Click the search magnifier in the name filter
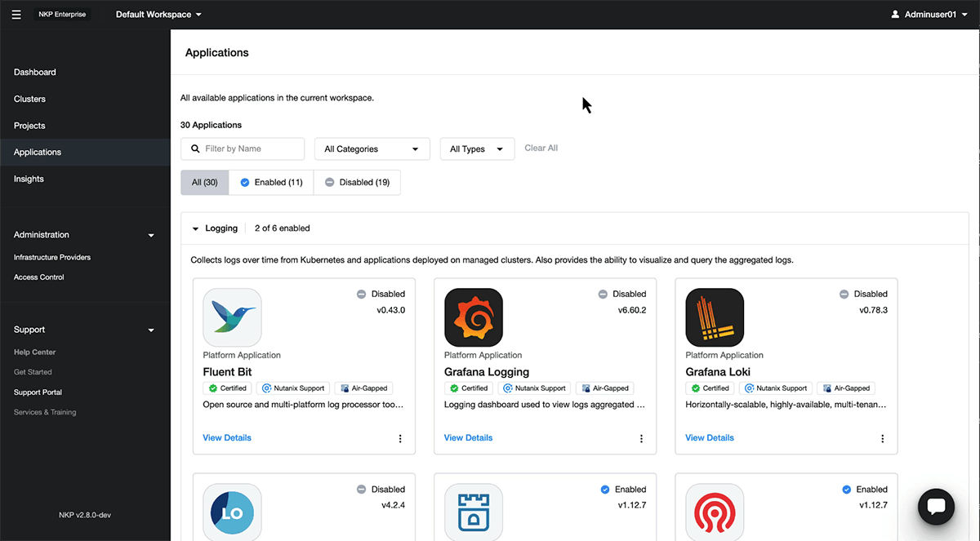This screenshot has height=541, width=980. pos(194,149)
